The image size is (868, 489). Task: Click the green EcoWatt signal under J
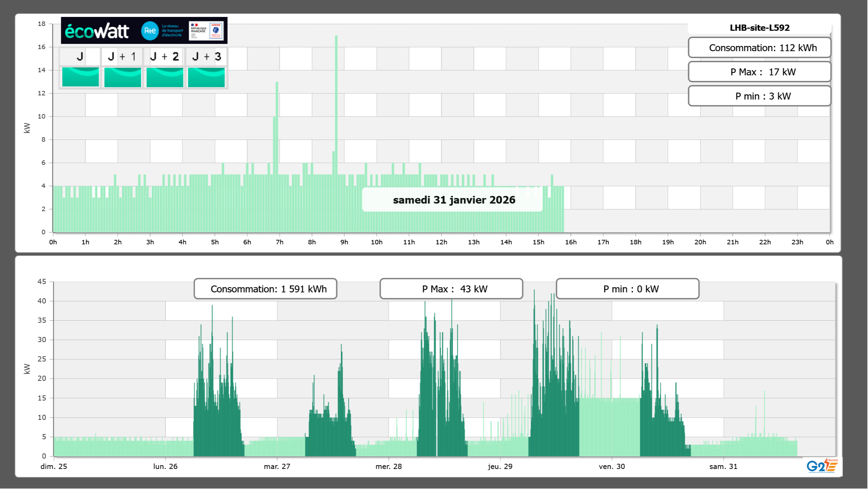[81, 77]
